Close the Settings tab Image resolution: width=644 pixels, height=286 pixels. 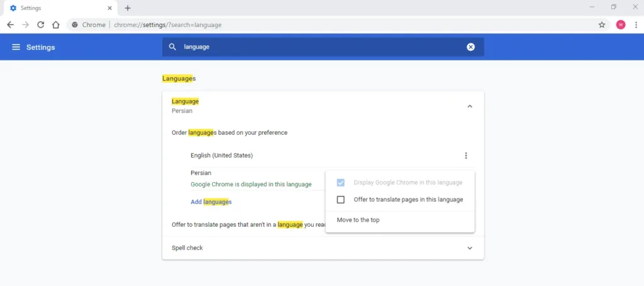pos(109,8)
